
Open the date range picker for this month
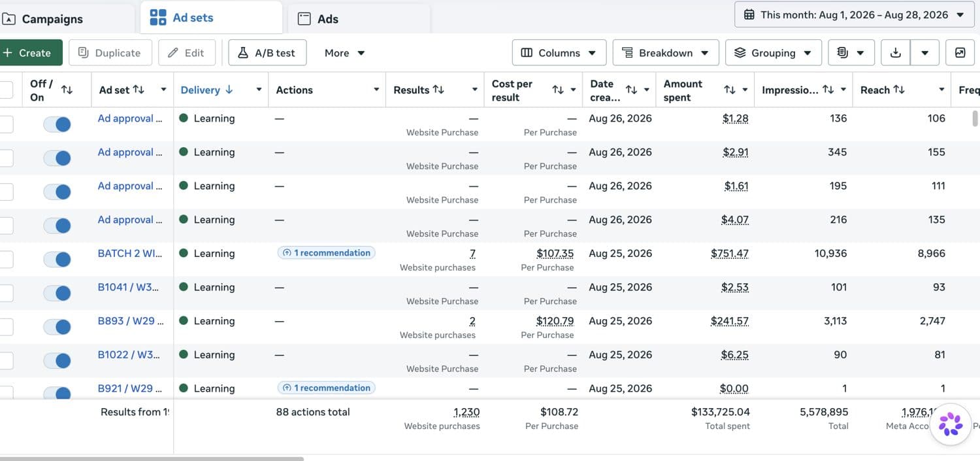pos(856,14)
